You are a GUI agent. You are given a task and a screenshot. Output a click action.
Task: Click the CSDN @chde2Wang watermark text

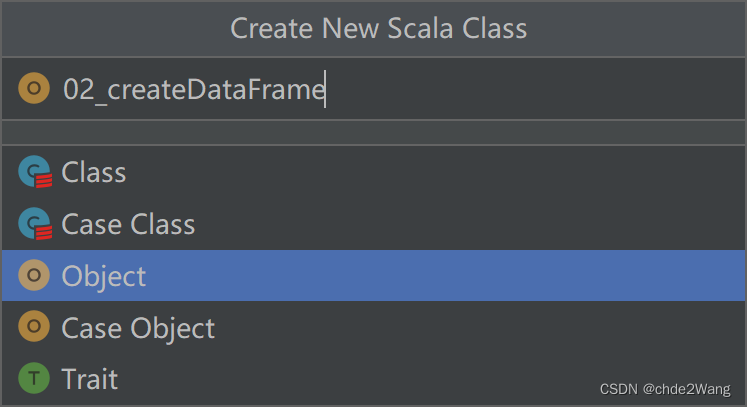[665, 389]
